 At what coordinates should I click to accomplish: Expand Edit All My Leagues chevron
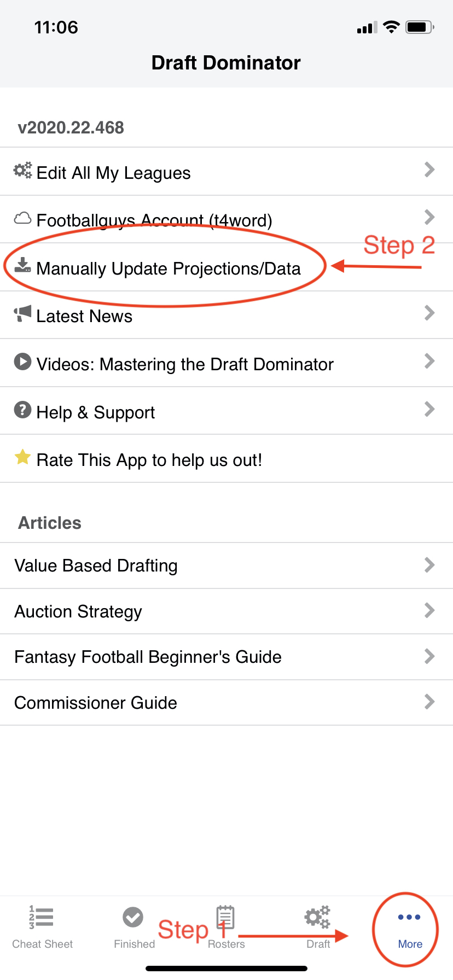tap(429, 170)
